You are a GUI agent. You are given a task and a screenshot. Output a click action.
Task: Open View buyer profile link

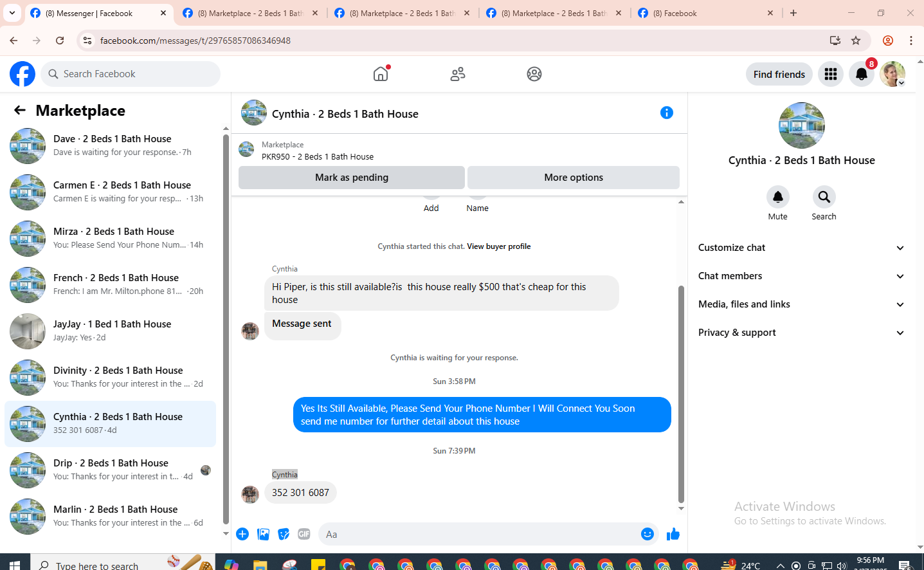499,246
